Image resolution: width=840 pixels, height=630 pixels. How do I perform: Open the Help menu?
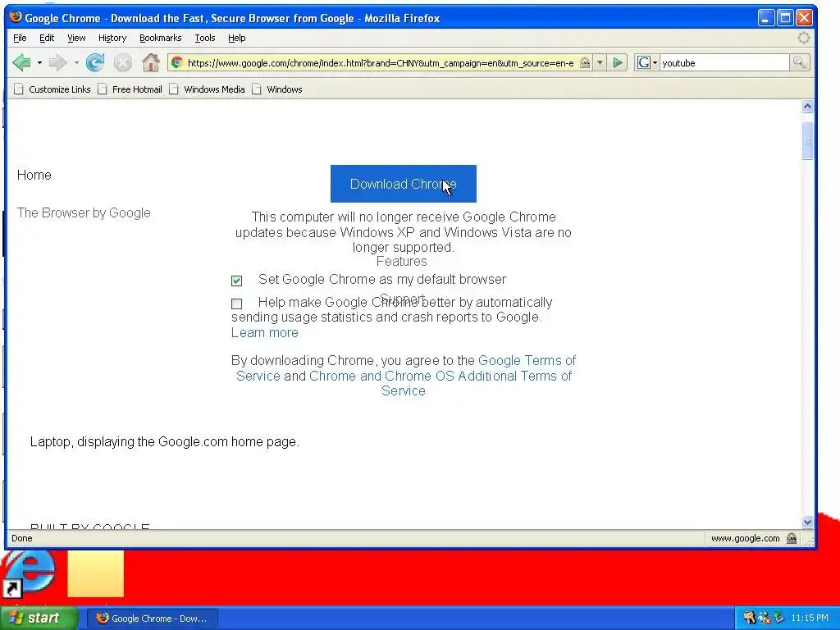236,38
